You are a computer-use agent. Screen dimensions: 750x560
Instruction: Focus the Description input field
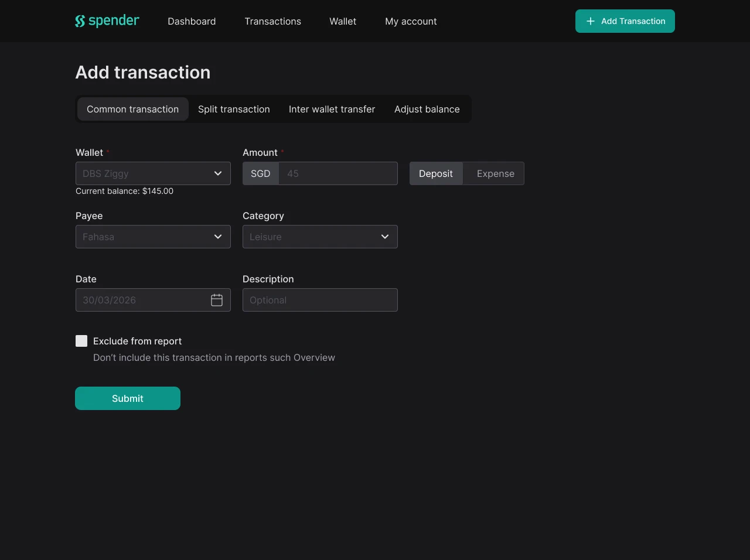pos(320,300)
